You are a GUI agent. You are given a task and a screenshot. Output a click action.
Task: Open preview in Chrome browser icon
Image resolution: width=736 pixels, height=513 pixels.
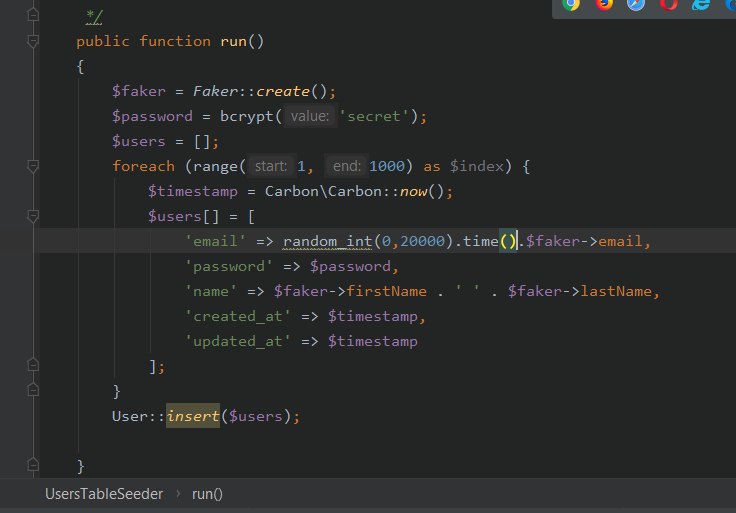point(571,4)
